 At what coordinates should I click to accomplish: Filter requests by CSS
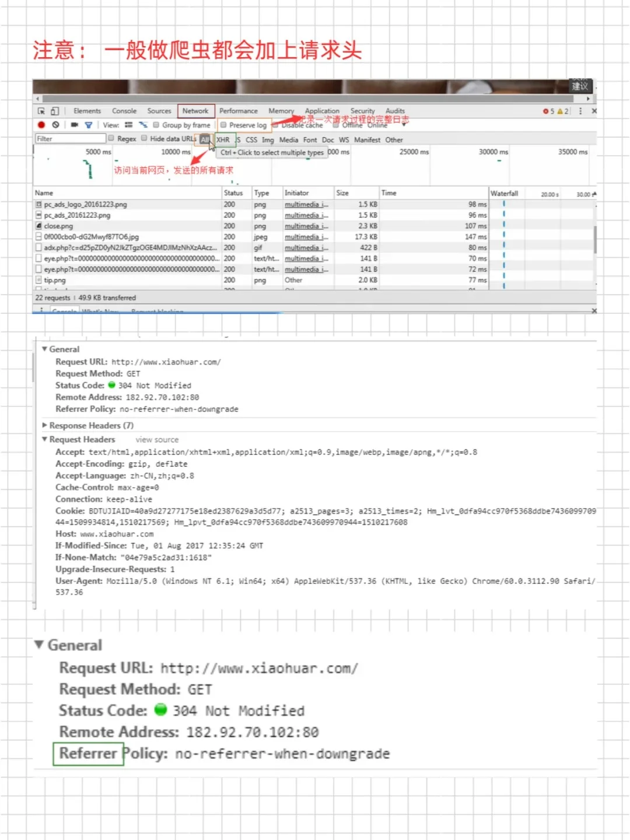click(x=251, y=140)
